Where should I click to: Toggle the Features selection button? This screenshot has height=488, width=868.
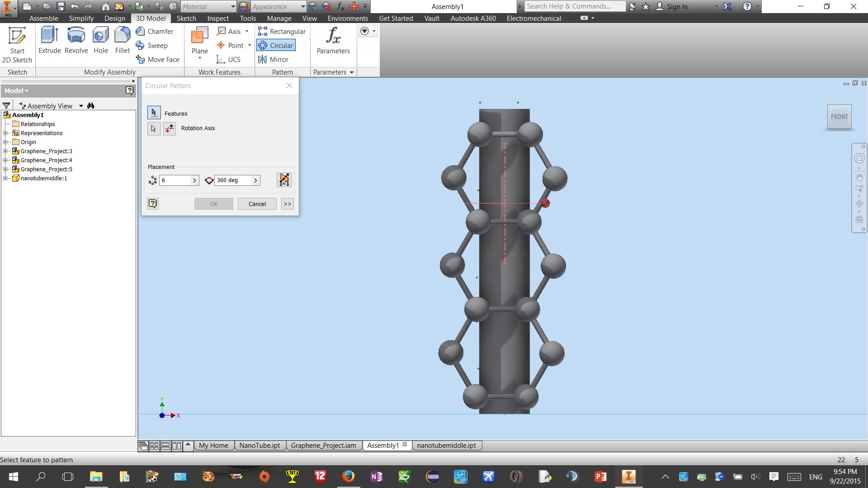coord(154,113)
